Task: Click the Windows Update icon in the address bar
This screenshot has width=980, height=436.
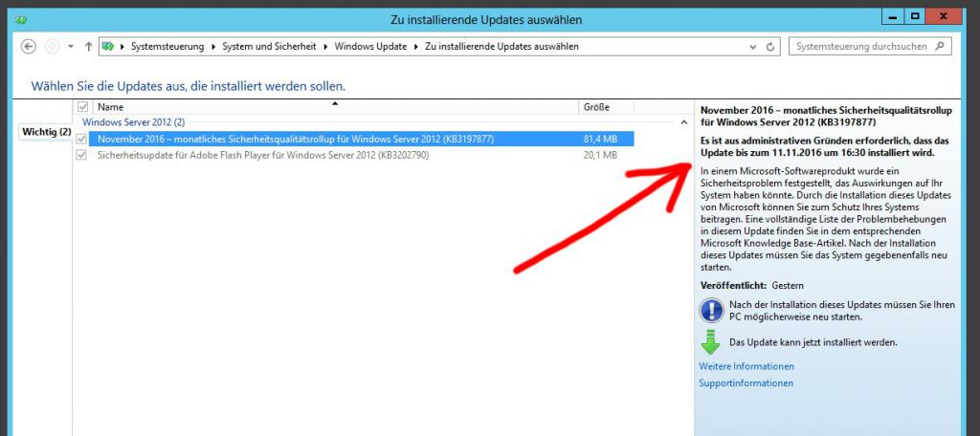Action: 107,47
